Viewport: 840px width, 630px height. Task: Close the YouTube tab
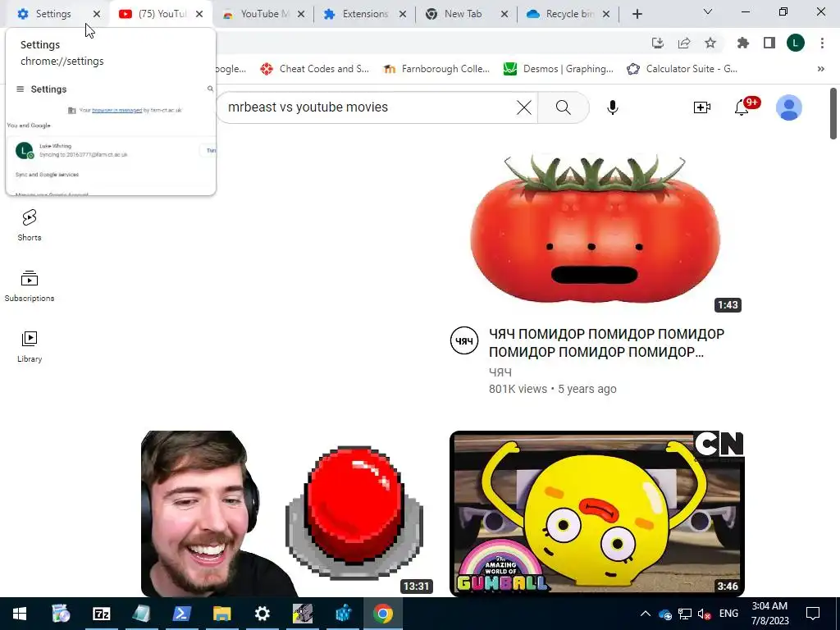point(199,14)
